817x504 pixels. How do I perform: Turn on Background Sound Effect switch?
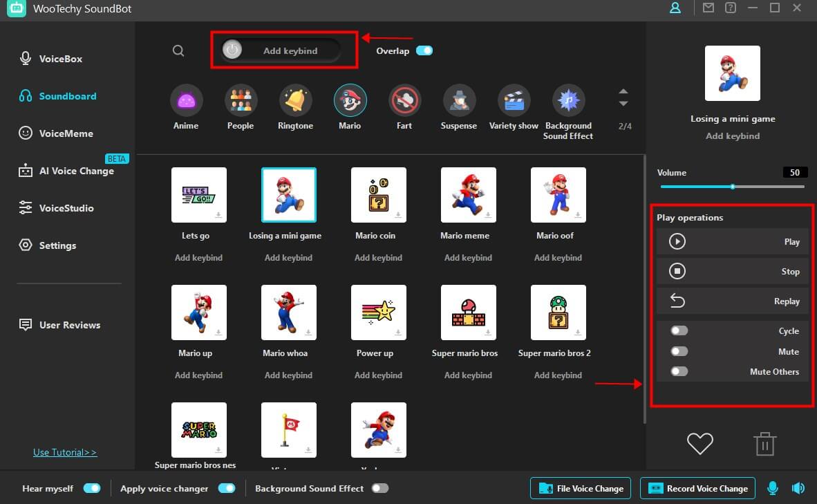coord(379,488)
